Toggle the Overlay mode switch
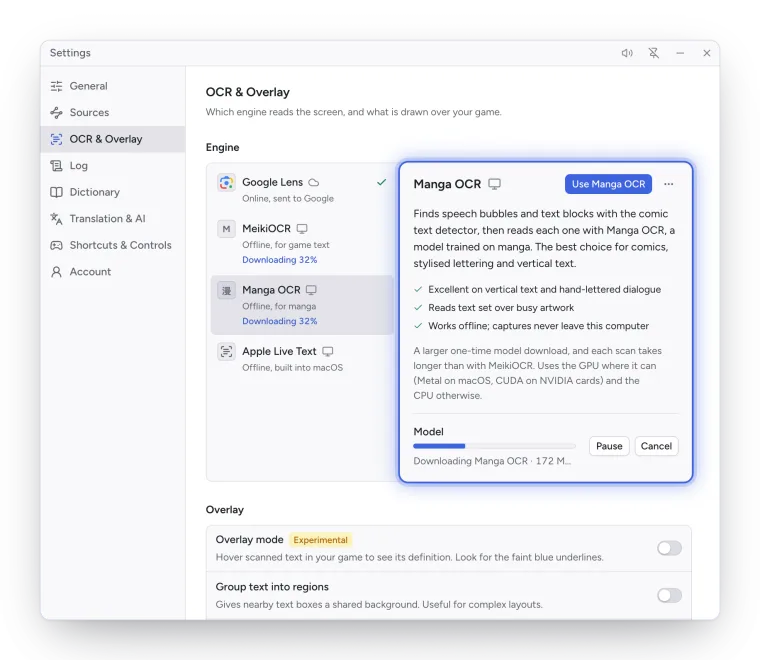Viewport: 760px width, 660px height. [x=669, y=548]
